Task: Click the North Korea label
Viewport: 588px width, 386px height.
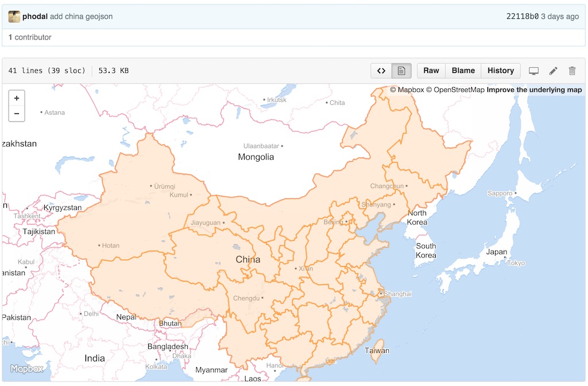Action: tap(417, 217)
